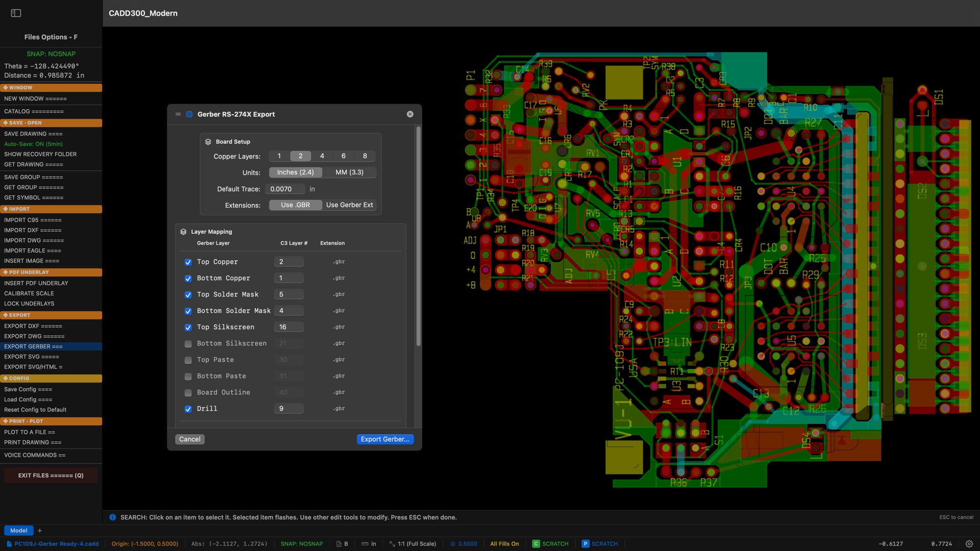The image size is (980, 551).
Task: Set copper layers to 8
Action: point(365,156)
